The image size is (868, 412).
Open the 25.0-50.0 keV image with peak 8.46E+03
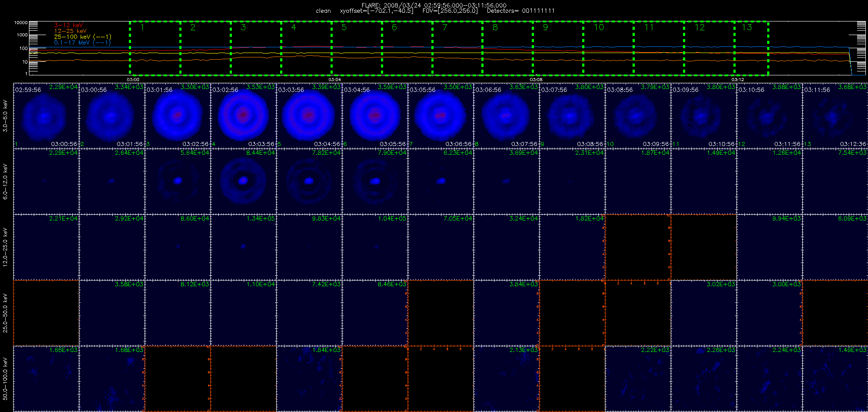[375, 313]
